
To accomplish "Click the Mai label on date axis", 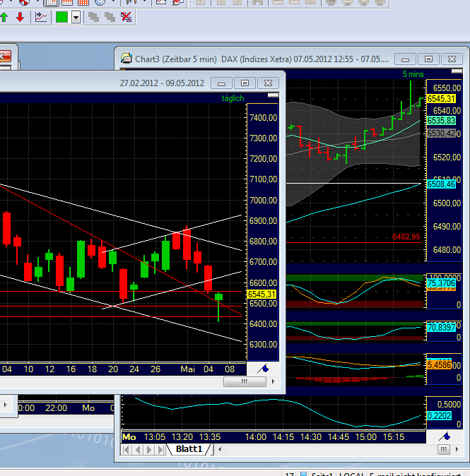I will (x=187, y=369).
